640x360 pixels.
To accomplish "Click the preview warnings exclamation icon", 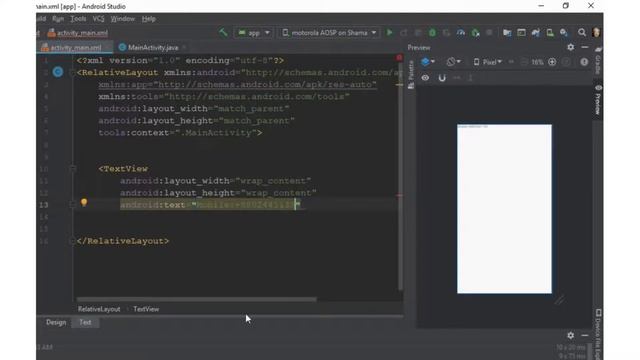I will (x=584, y=62).
